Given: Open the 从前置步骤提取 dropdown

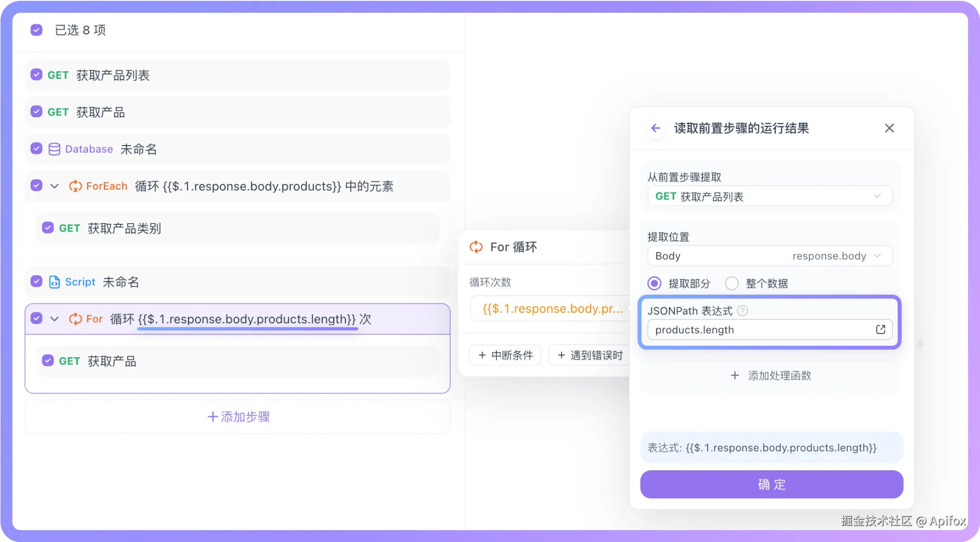Looking at the screenshot, I should pyautogui.click(x=769, y=196).
